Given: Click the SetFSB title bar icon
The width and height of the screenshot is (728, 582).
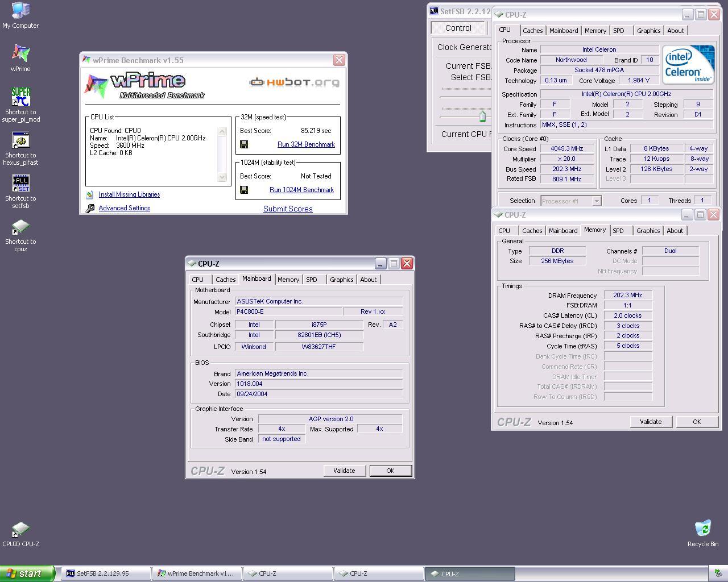Looking at the screenshot, I should click(x=434, y=11).
